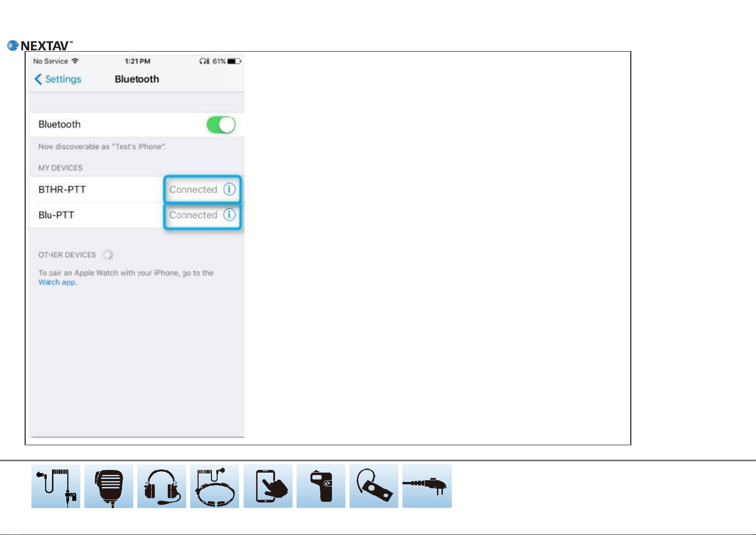Image resolution: width=756 pixels, height=535 pixels.
Task: Click the MY DEVICES header
Action: [61, 168]
